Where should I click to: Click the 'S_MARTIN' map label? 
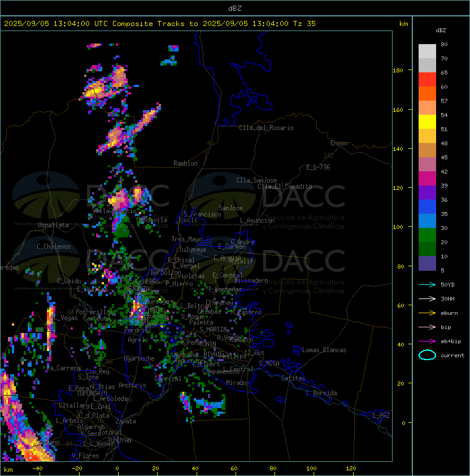coord(214,330)
